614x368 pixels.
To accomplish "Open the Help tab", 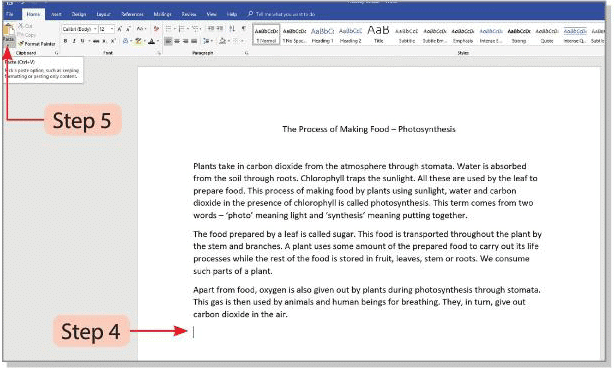I will (232, 14).
